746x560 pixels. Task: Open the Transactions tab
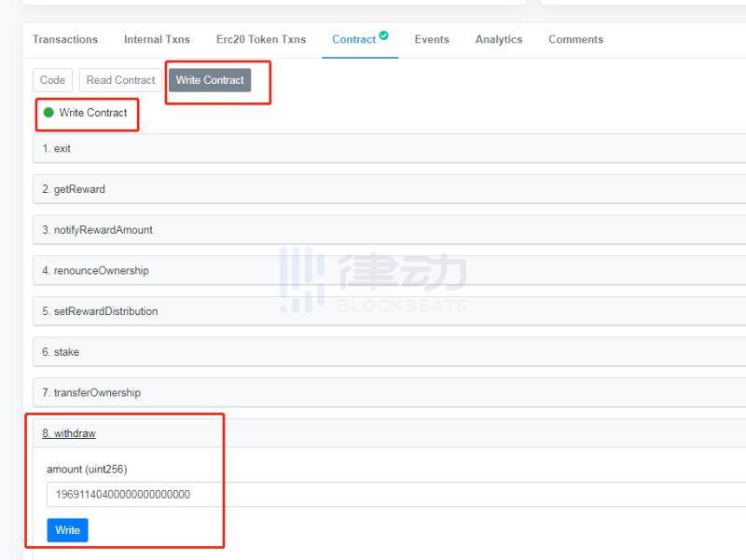click(x=65, y=39)
